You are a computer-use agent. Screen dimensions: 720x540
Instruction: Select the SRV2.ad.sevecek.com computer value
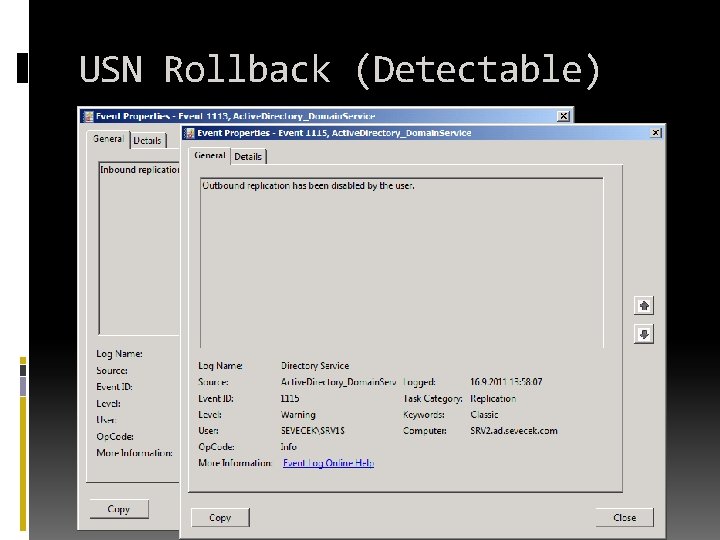[514, 431]
